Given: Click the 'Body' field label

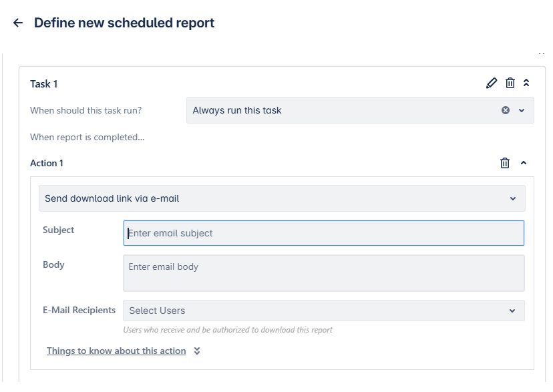Looking at the screenshot, I should tap(53, 264).
